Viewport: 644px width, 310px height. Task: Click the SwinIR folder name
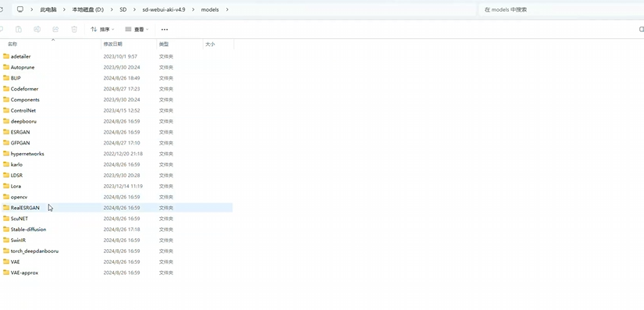click(x=18, y=241)
